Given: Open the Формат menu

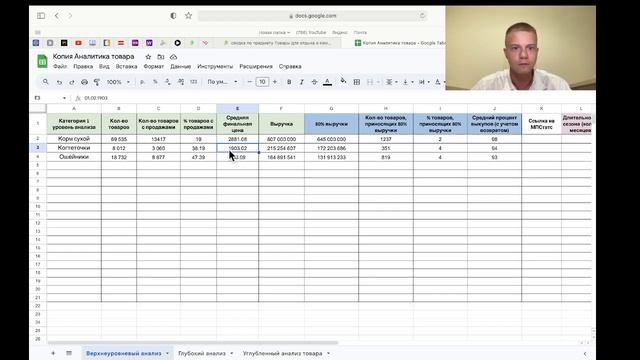Looking at the screenshot, I should (153, 66).
